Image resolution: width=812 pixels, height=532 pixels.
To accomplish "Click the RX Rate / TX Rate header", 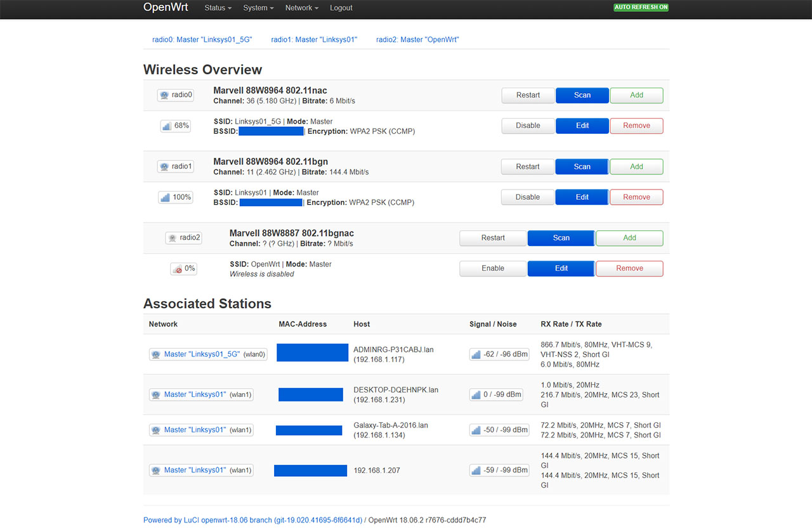I will coord(571,324).
